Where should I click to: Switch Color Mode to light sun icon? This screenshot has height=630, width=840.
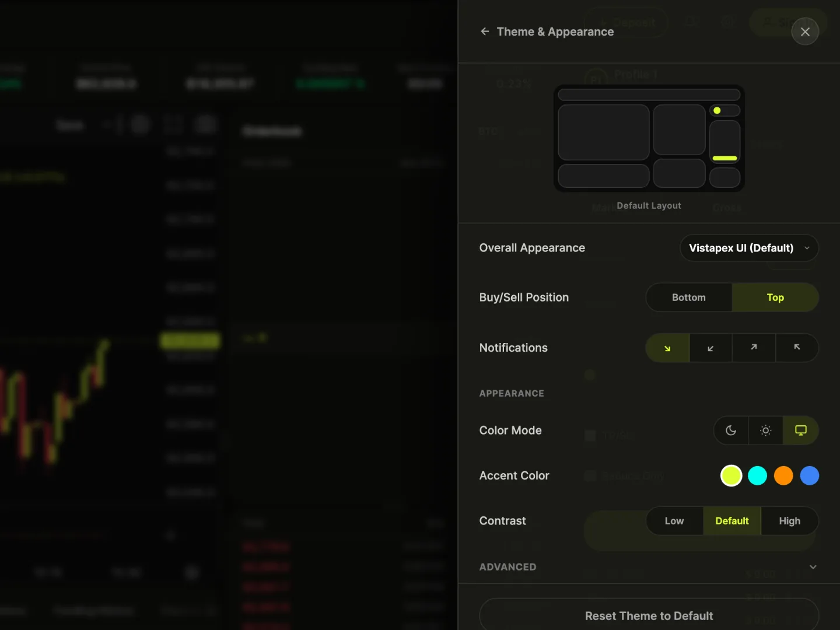click(766, 430)
